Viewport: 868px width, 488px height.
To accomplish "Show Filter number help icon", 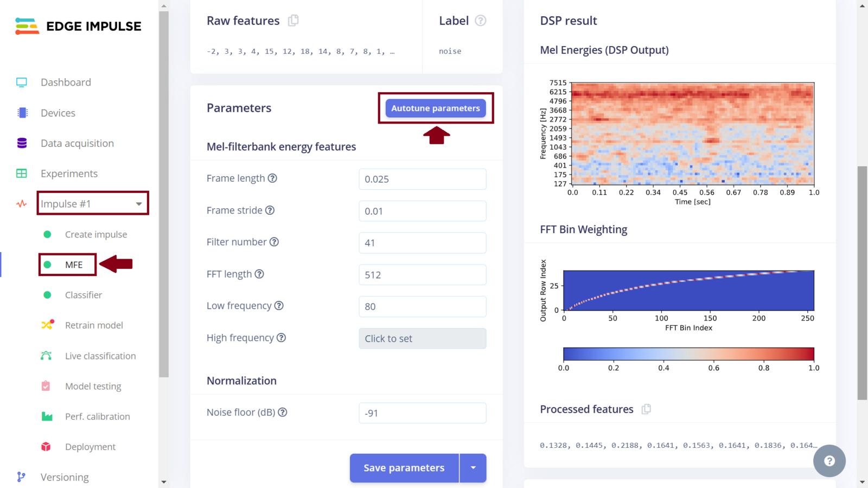I will pos(274,242).
